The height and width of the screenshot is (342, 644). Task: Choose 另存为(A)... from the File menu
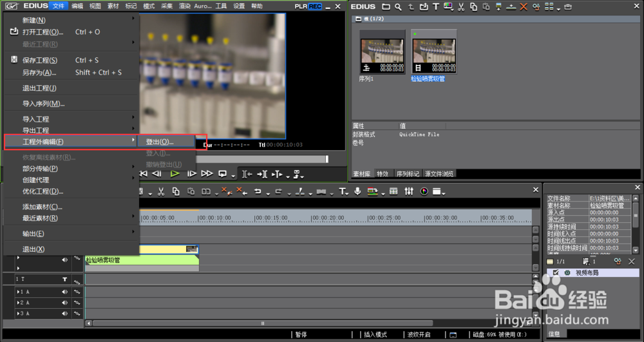71,72
